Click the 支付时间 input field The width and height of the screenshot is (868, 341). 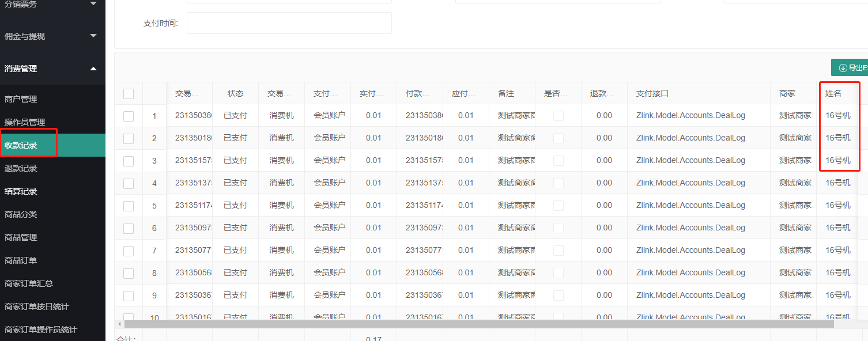click(289, 23)
